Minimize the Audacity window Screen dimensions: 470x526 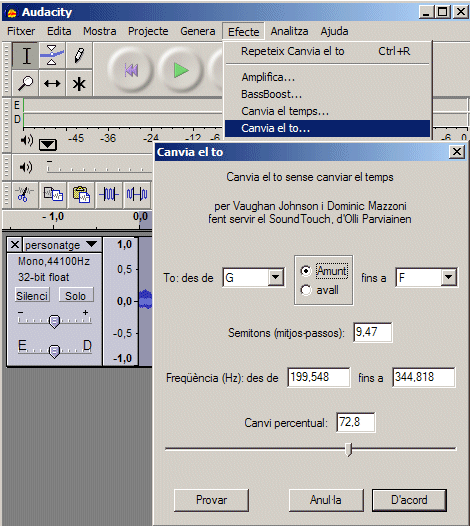point(426,12)
